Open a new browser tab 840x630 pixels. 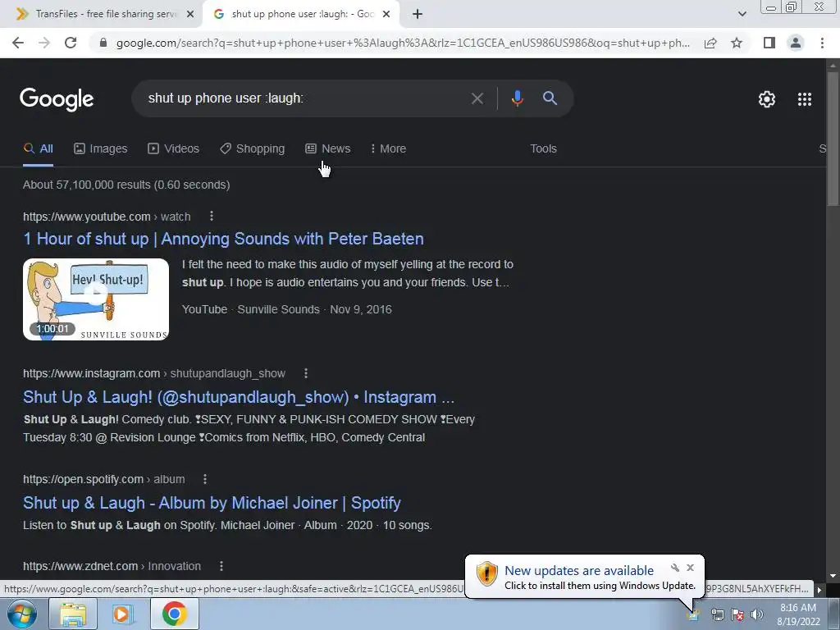[418, 15]
